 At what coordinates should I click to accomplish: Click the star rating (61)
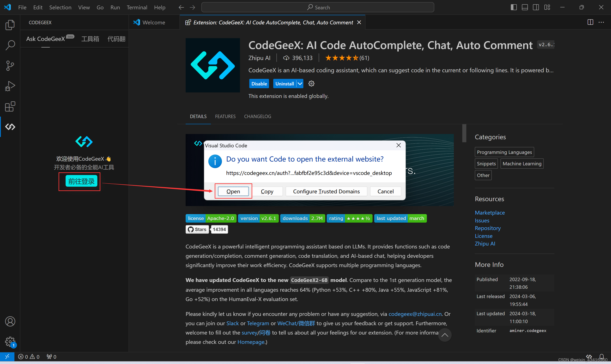(x=347, y=58)
